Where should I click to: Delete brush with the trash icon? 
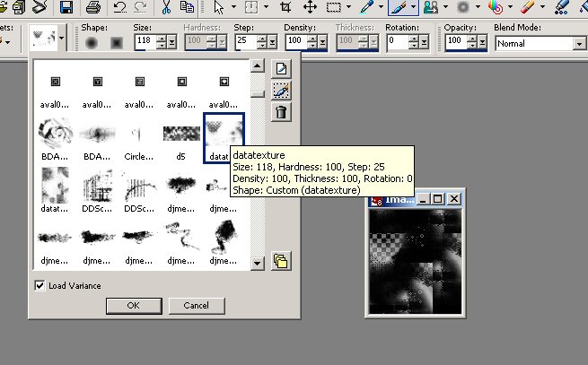[x=281, y=112]
